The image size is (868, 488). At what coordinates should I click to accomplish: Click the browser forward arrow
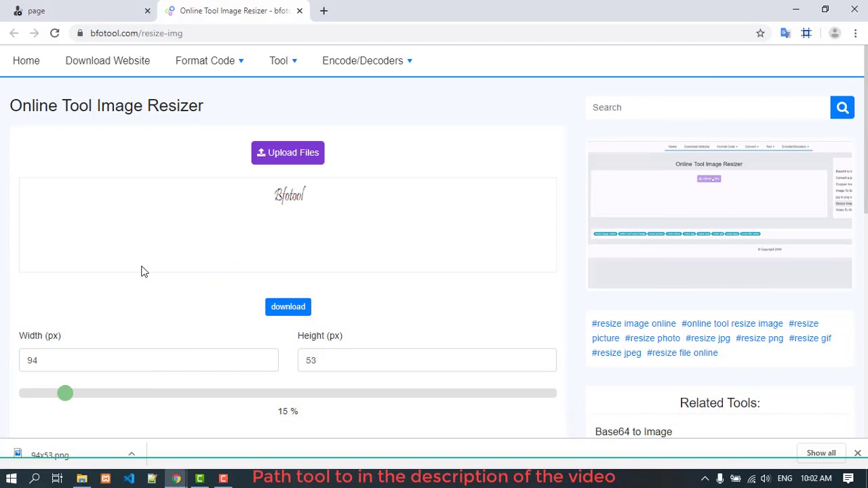tap(35, 33)
